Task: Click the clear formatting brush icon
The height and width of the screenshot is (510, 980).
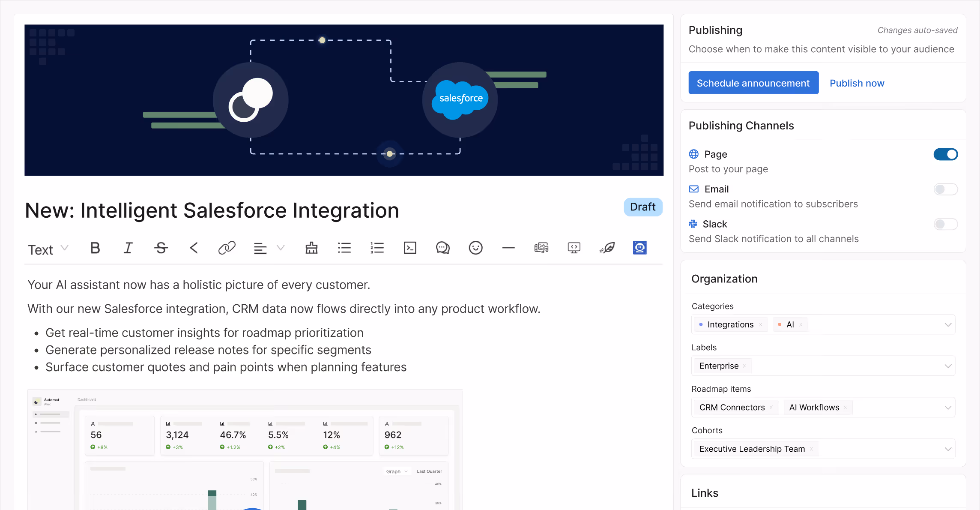Action: 311,248
